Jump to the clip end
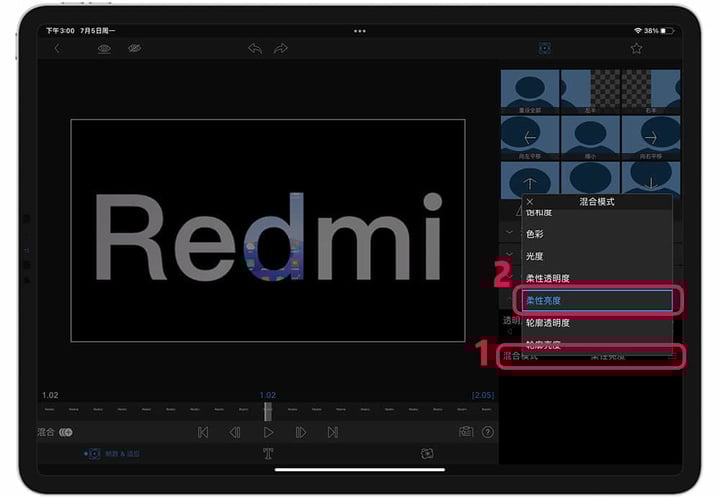 click(x=333, y=432)
